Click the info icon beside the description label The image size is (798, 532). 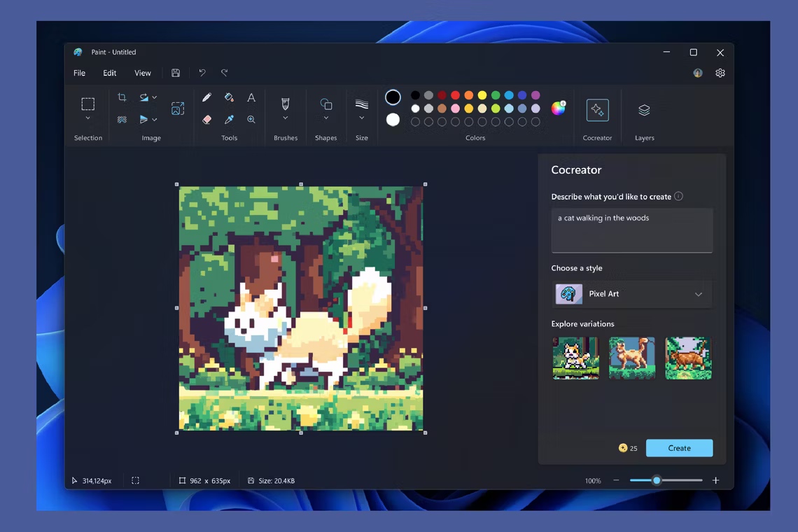[x=678, y=197]
